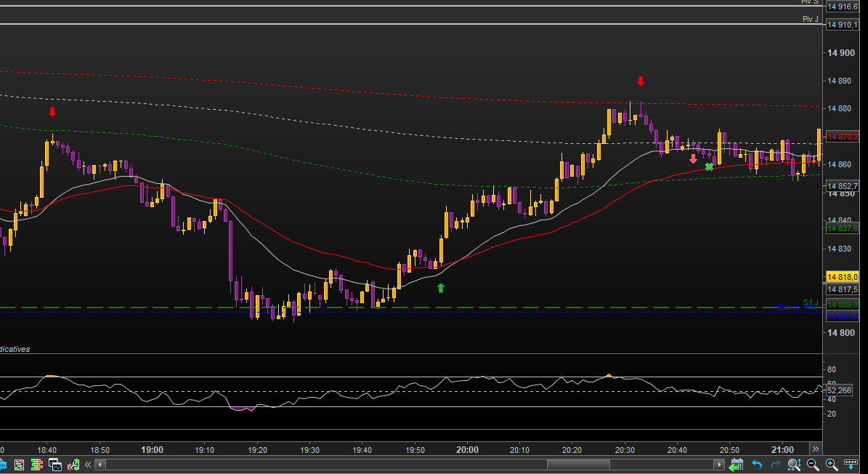
Task: Click the scrollbar left arrow button
Action: pos(100,465)
